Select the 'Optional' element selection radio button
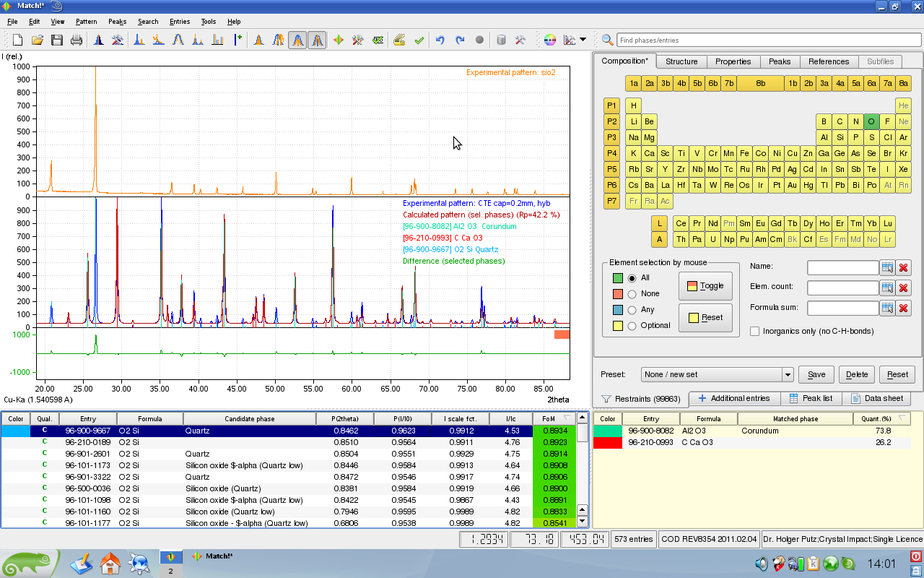 point(632,326)
